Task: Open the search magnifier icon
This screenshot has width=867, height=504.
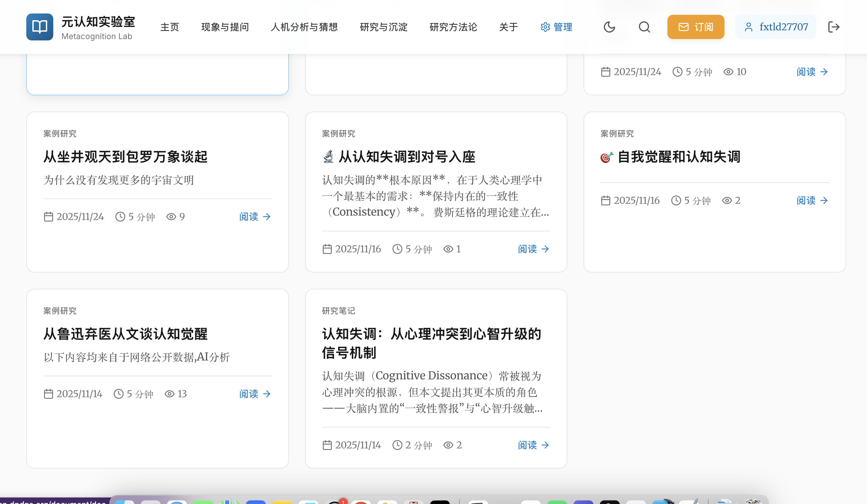Action: tap(644, 27)
